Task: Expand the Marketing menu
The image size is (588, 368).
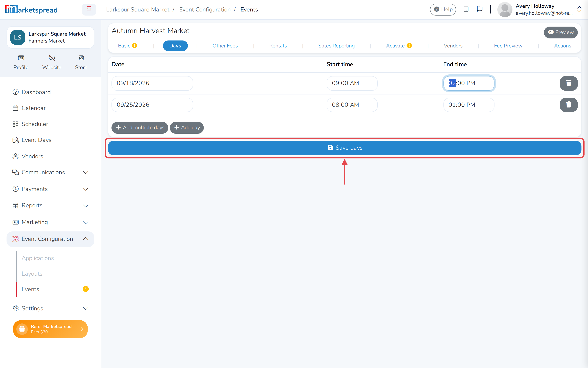Action: point(50,222)
